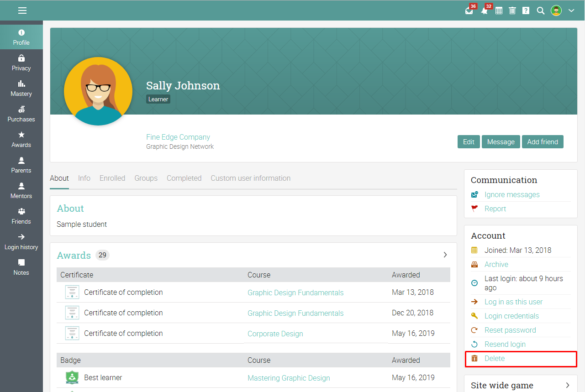Click the Resend login link

coord(505,345)
